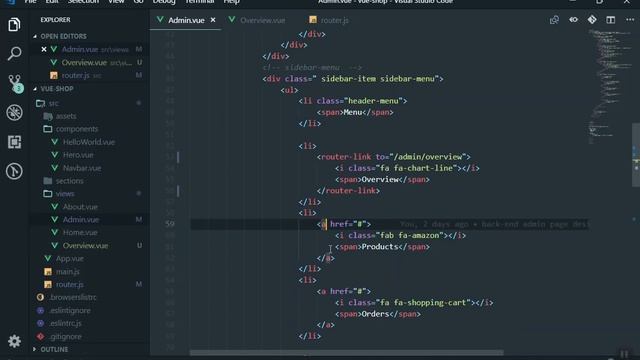This screenshot has height=360, width=640.
Task: Click the open changes icon in editor toolbar
Action: pyautogui.click(x=554, y=20)
